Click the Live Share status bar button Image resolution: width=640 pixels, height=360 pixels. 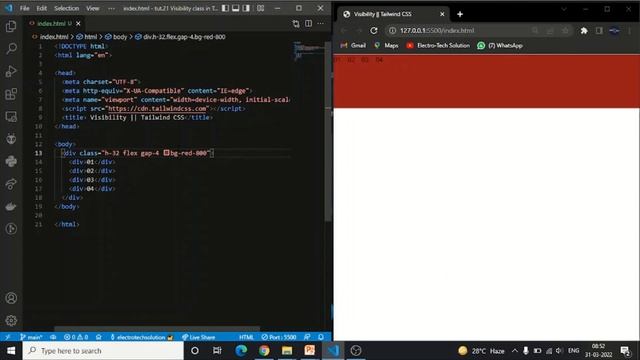[198, 337]
